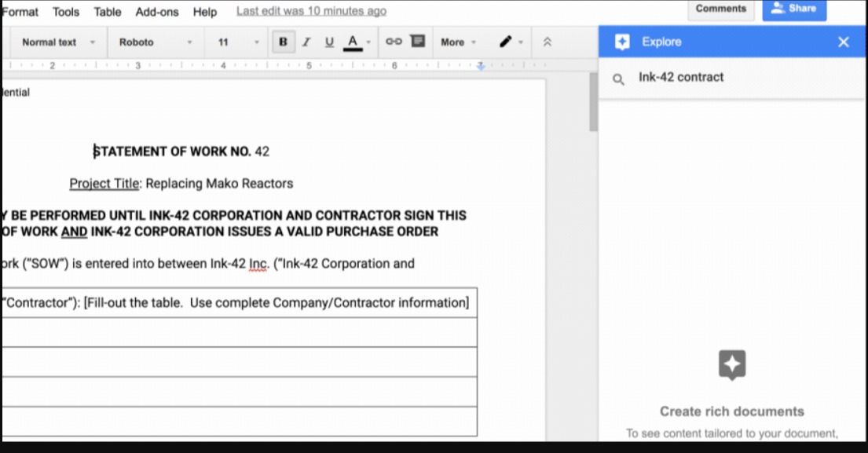
Task: Click the misspelled word Inc.
Action: [x=258, y=264]
